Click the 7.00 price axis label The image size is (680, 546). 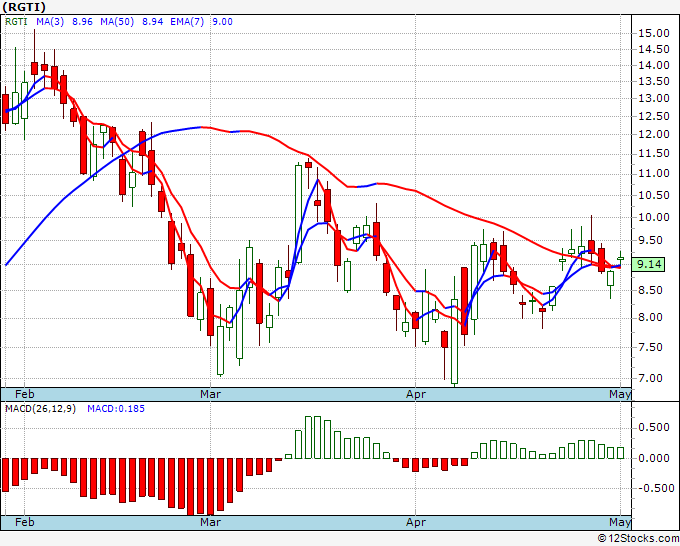[651, 378]
